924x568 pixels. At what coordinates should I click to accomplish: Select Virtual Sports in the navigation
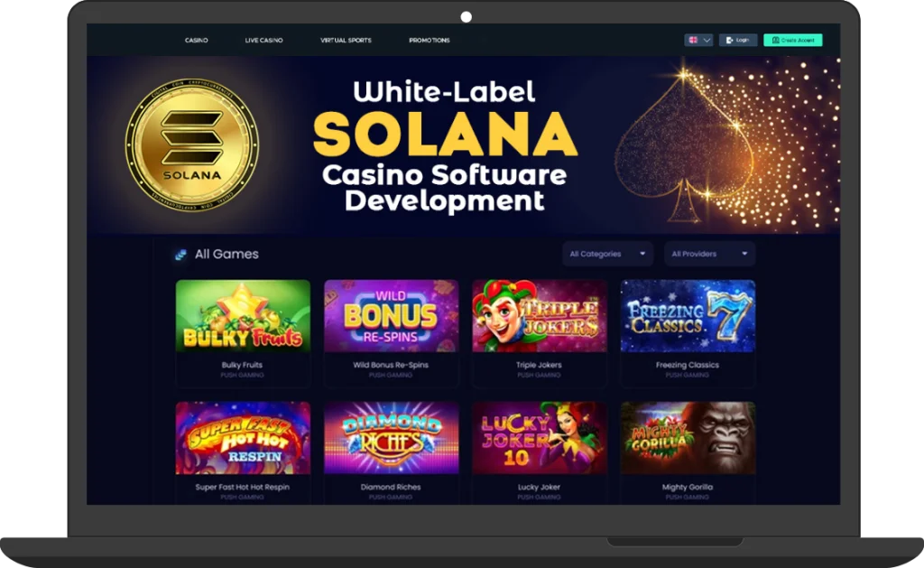tap(346, 40)
